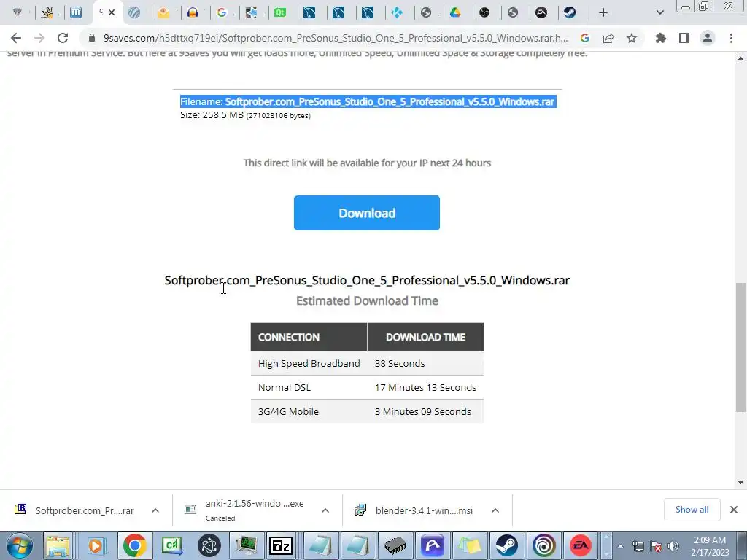Viewport: 747px width, 560px height.
Task: Click the volume speaker tray icon
Action: 673,546
